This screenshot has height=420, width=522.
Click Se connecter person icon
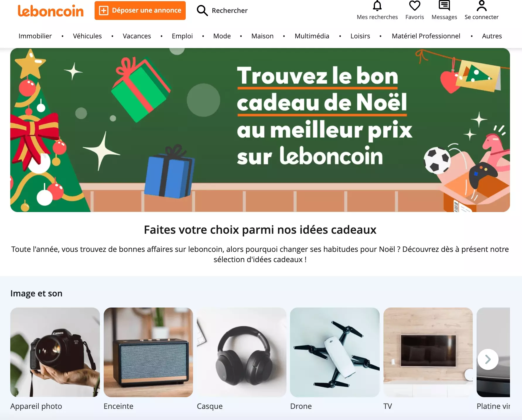click(482, 6)
